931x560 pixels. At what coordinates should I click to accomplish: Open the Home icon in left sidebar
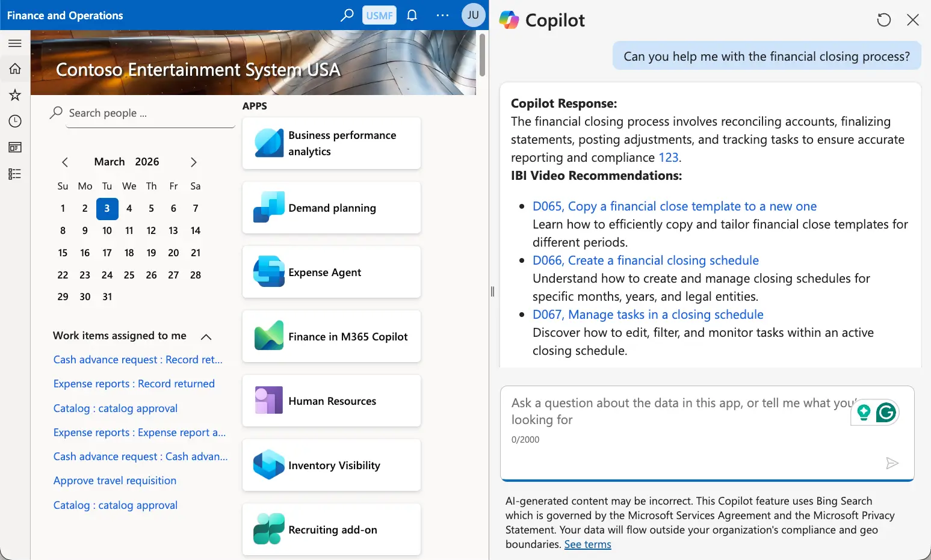[15, 69]
